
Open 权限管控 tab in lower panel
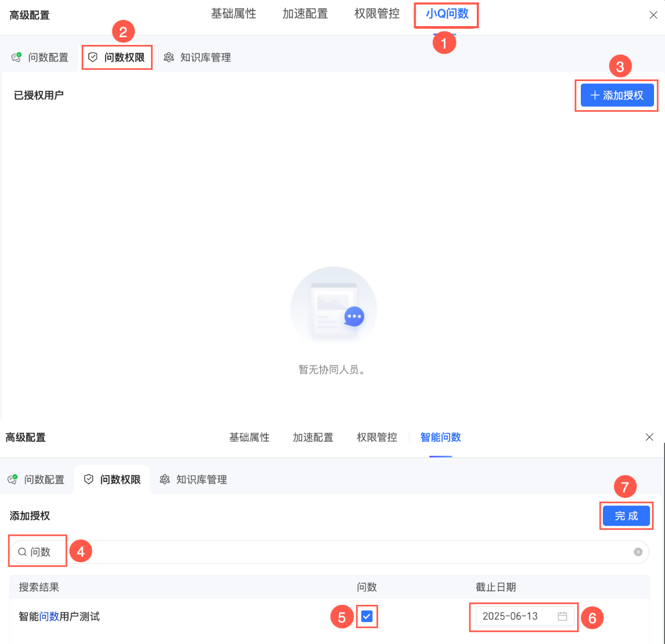coord(377,438)
